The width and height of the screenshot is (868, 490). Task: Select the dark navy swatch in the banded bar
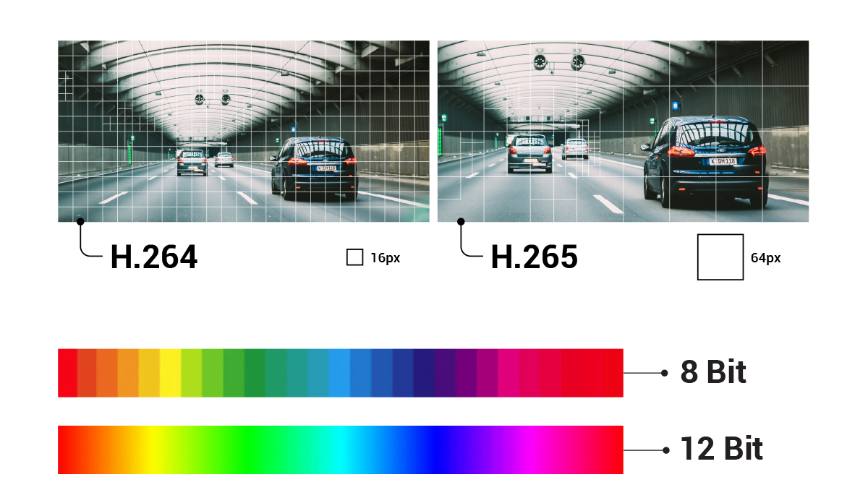pyautogui.click(x=425, y=373)
